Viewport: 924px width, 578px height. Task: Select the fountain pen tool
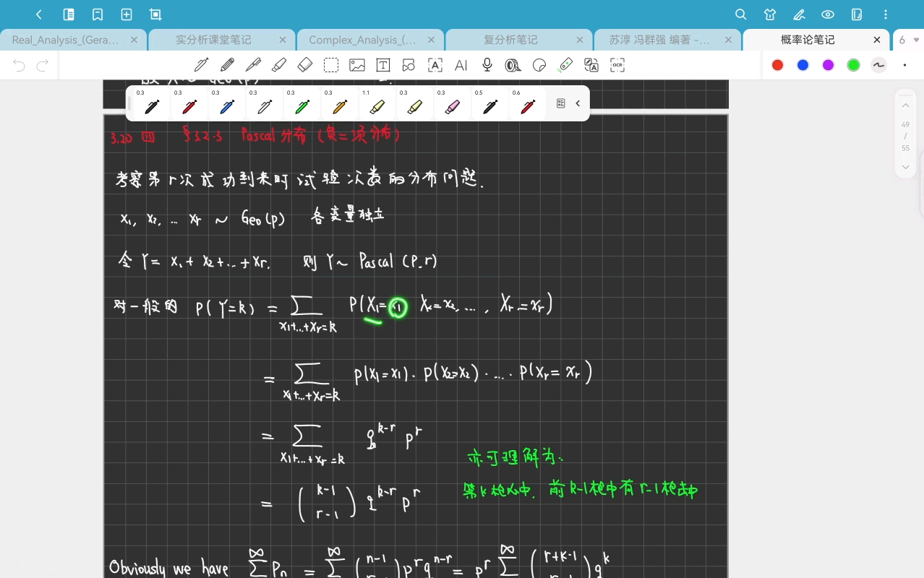point(201,65)
